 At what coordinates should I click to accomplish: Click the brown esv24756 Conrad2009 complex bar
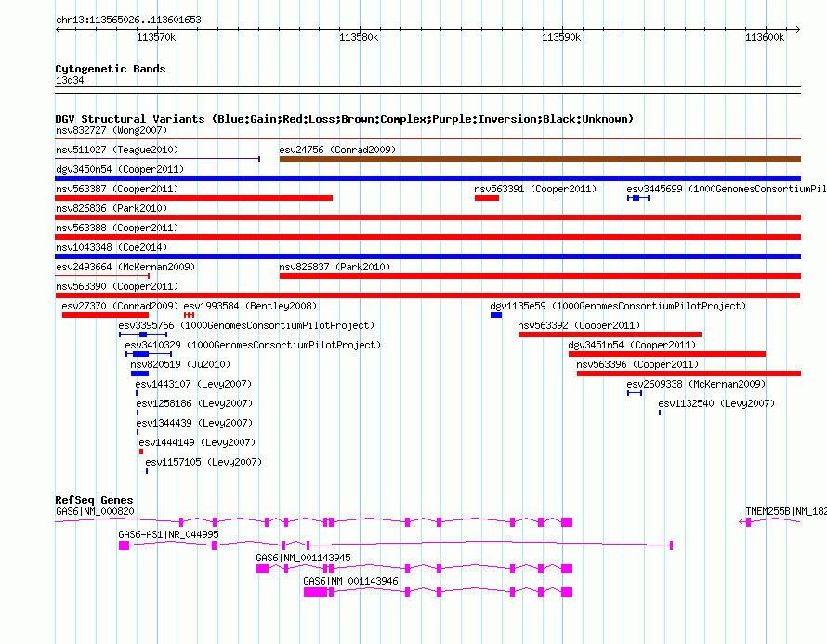(540, 159)
